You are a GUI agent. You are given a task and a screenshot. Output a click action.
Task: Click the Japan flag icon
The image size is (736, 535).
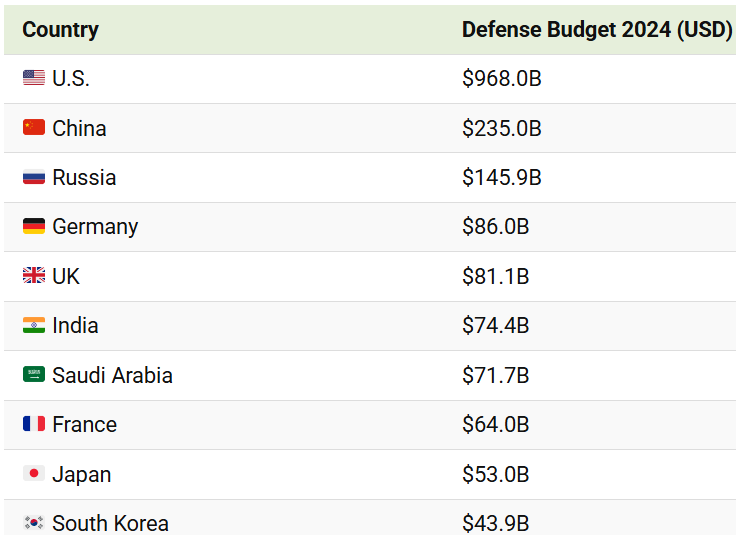pyautogui.click(x=34, y=474)
